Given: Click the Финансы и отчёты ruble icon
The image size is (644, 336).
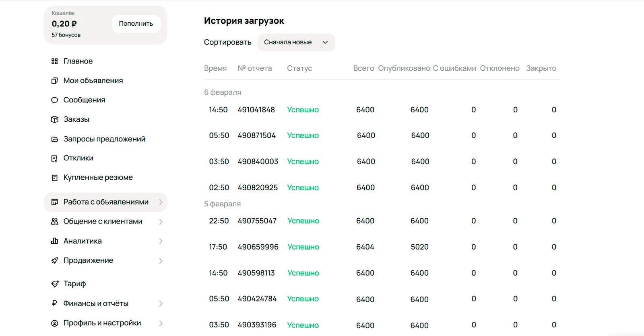Looking at the screenshot, I should 55,303.
